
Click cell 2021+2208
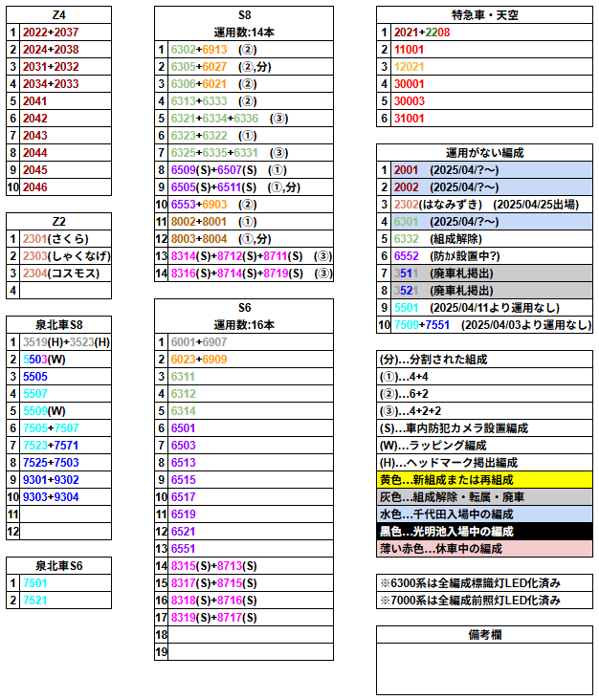pos(491,33)
